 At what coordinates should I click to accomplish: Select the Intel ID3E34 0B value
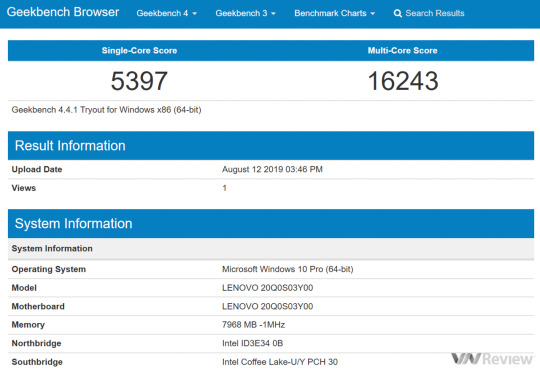coord(252,343)
